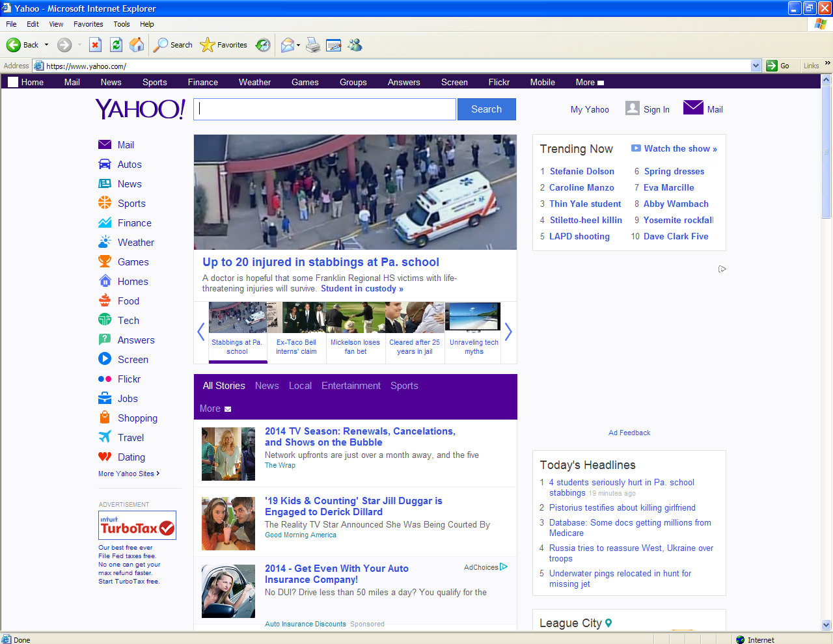Open History toolbar icon
Viewport: 833px width, 644px height.
tap(263, 45)
